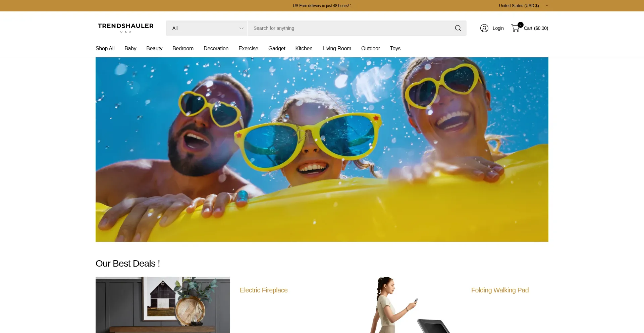Click the user account icon

coord(484,28)
